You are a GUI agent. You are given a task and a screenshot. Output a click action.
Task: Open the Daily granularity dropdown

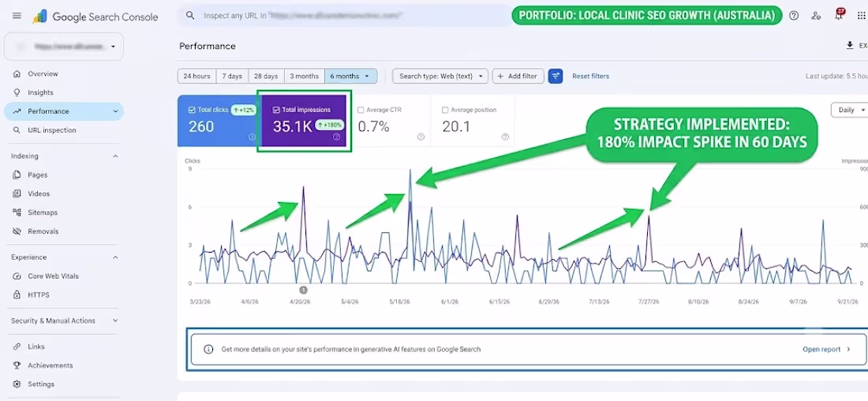tap(850, 111)
